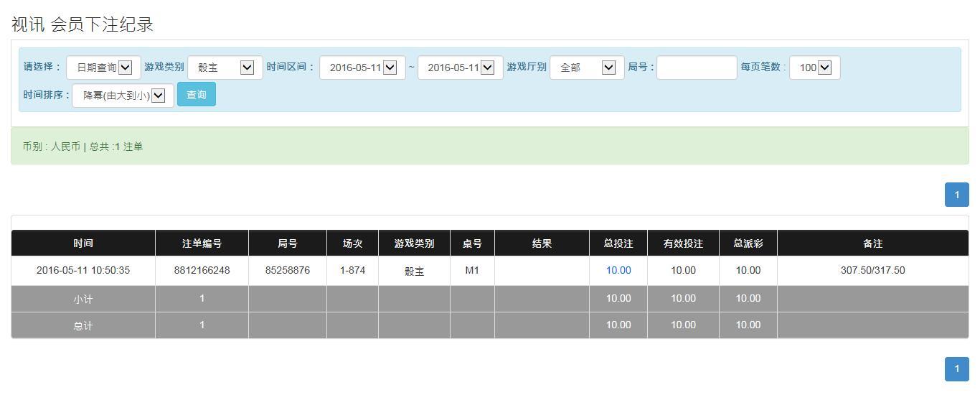The image size is (980, 418).
Task: Select page 1 in the top pagination
Action: tap(956, 194)
